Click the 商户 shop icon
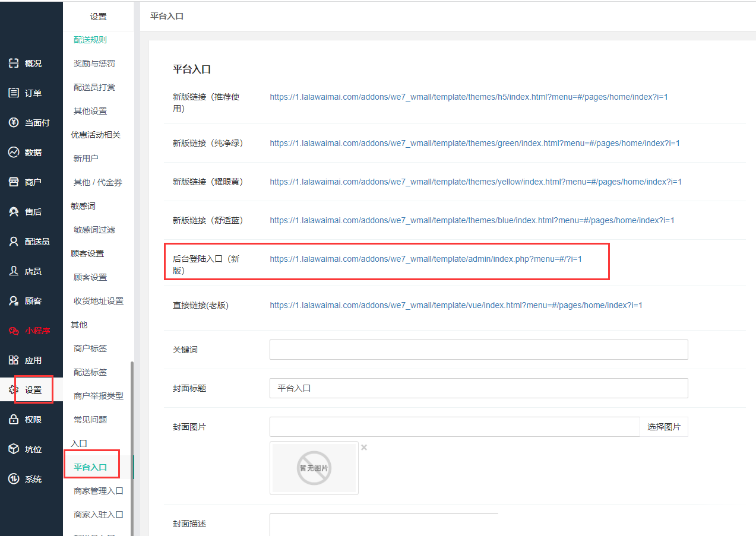Viewport: 756px width, 536px height. (x=14, y=182)
